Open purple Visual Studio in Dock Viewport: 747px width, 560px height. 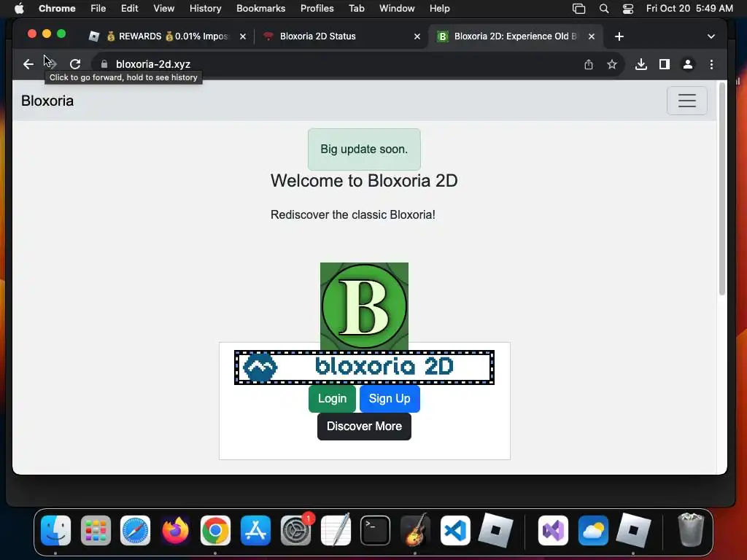pos(553,531)
